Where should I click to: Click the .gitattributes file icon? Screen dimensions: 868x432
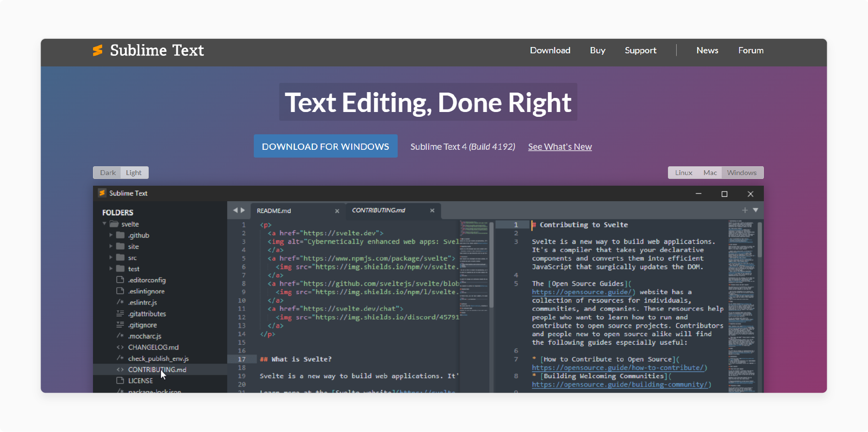120,313
